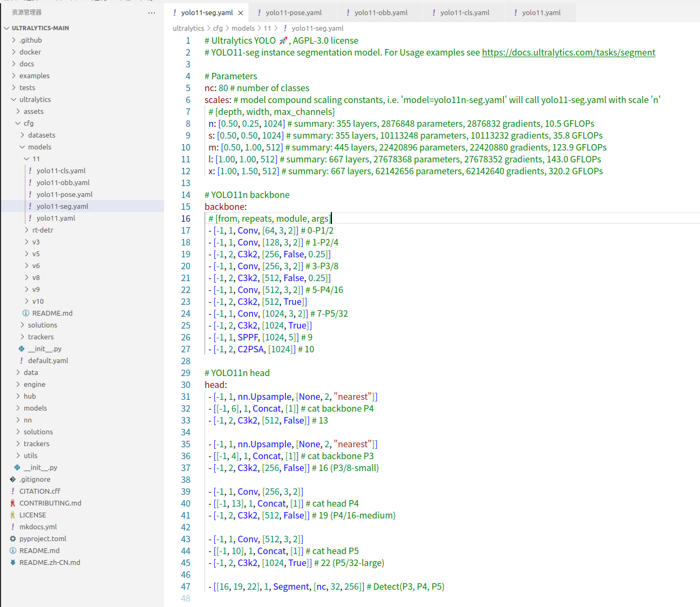Image resolution: width=700 pixels, height=607 pixels.
Task: Open the docs.ultralytics.com/tasks/segment link
Action: pyautogui.click(x=568, y=52)
